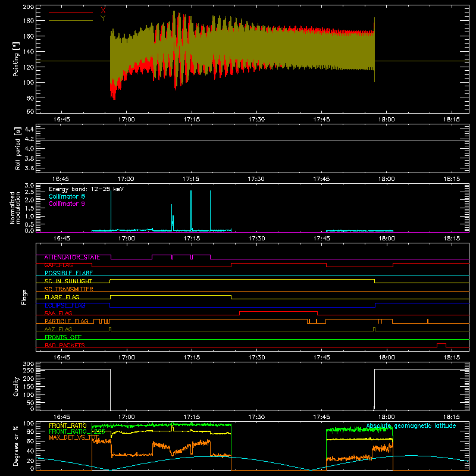Click the 60 tick on Pointing axis

pos(30,111)
